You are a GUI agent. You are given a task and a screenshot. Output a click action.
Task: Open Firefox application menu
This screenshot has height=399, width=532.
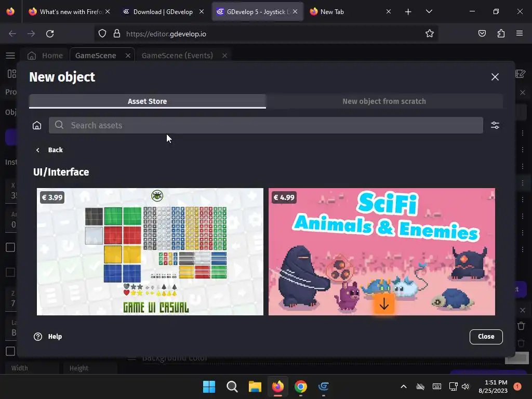point(520,33)
